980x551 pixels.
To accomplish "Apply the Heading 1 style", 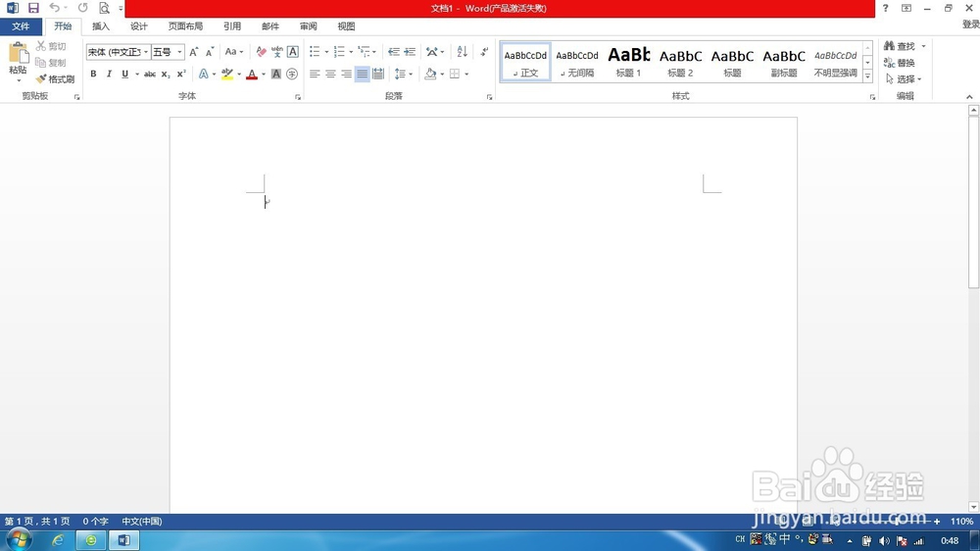I will [x=629, y=62].
